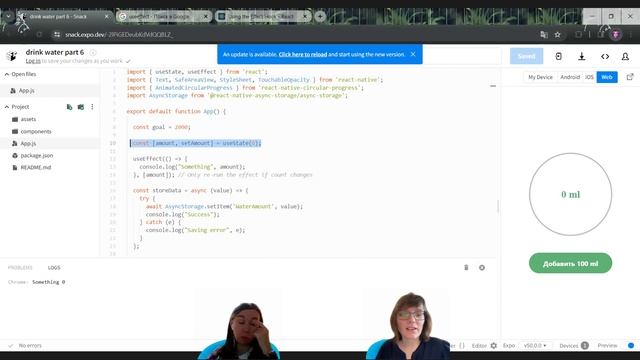This screenshot has width=640, height=360.
Task: Open the PROBLEMS tab
Action: click(20, 268)
